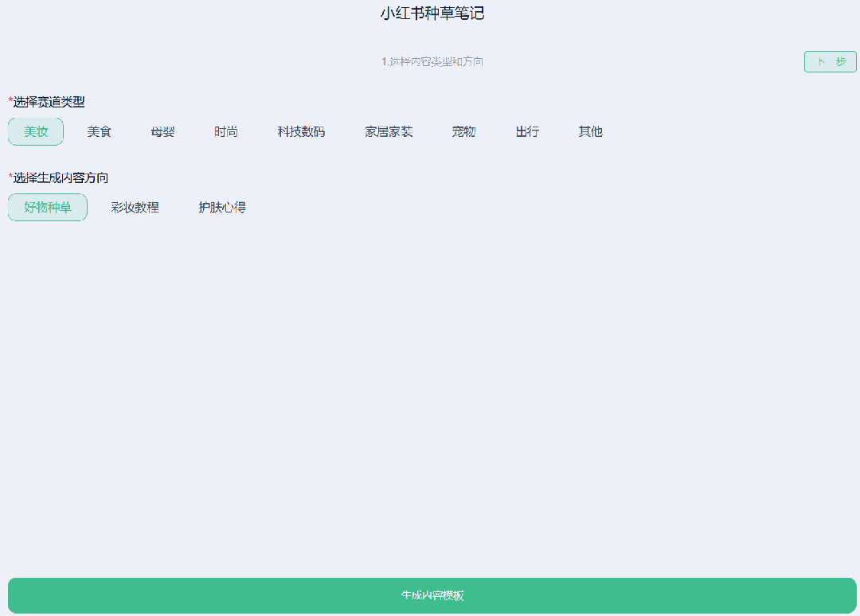This screenshot has height=616, width=860.
Task: Select the 出行 category chip
Action: point(528,131)
